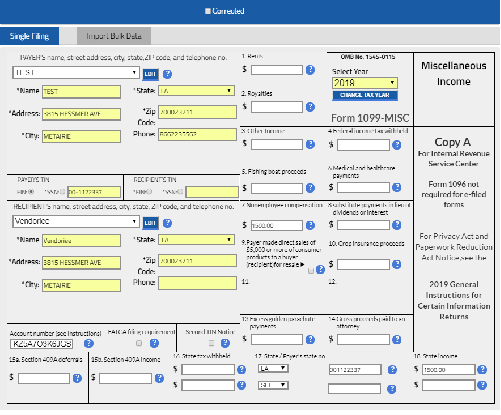Click box 7 Nonemployee compensation amount field
The width and height of the screenshot is (501, 415).
(277, 226)
